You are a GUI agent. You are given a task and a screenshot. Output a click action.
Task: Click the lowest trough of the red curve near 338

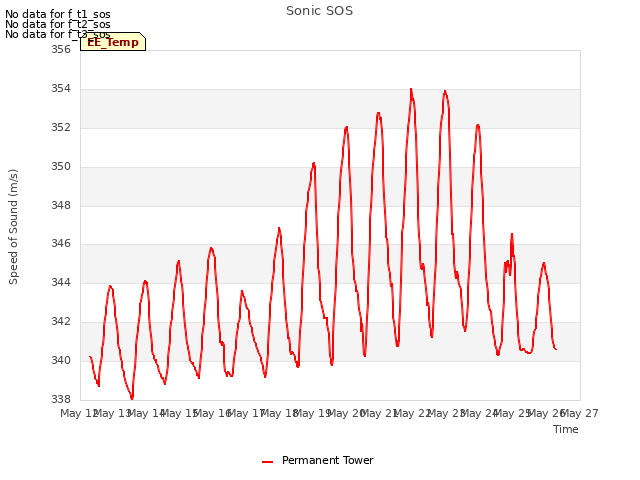132,398
